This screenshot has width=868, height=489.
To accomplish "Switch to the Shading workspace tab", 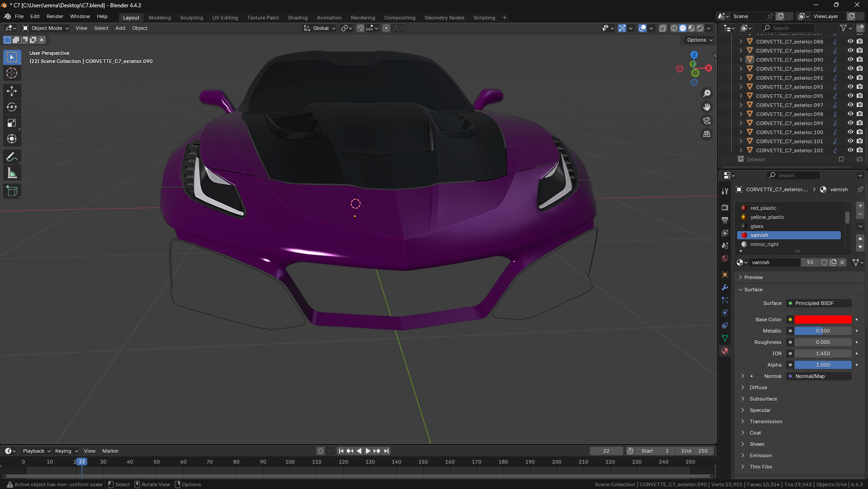I will tap(297, 18).
